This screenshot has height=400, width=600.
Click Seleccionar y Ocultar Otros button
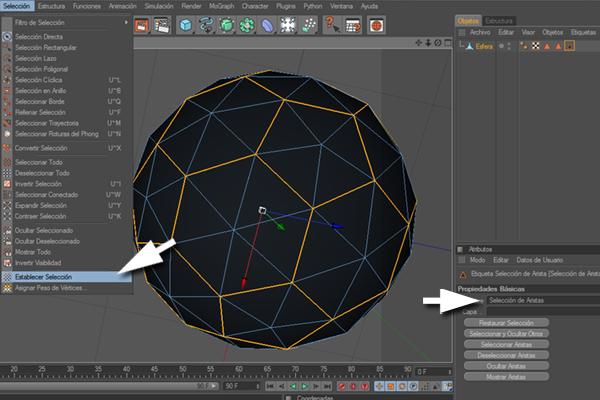coord(506,334)
